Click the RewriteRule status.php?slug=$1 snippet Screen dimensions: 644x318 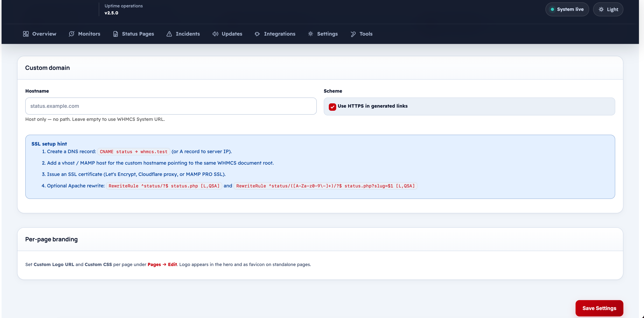325,186
